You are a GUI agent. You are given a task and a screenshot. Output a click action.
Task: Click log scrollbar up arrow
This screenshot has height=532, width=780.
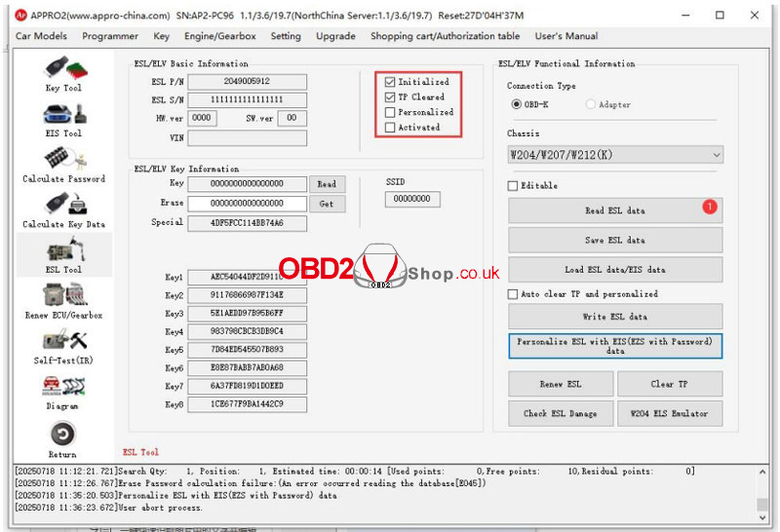(x=762, y=472)
